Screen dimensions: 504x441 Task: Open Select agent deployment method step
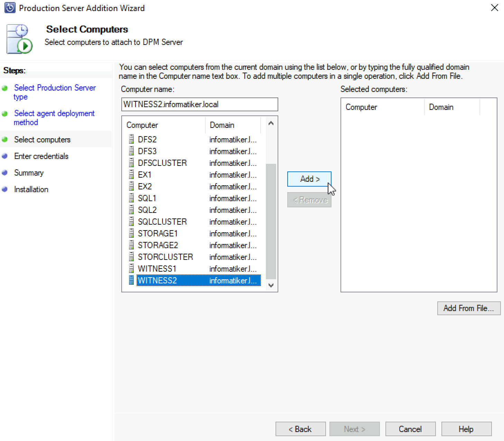pyautogui.click(x=54, y=118)
